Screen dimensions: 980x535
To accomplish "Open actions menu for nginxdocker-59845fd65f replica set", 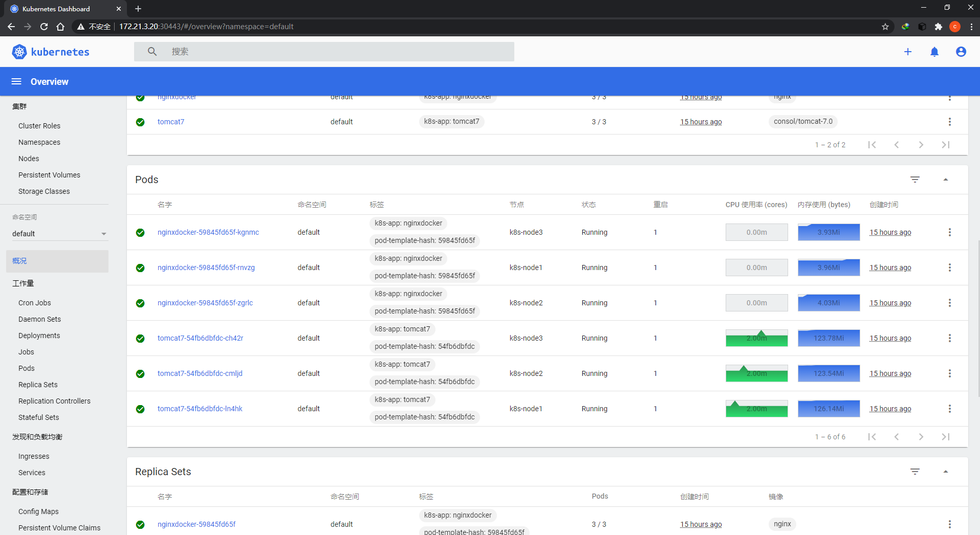I will (x=950, y=524).
